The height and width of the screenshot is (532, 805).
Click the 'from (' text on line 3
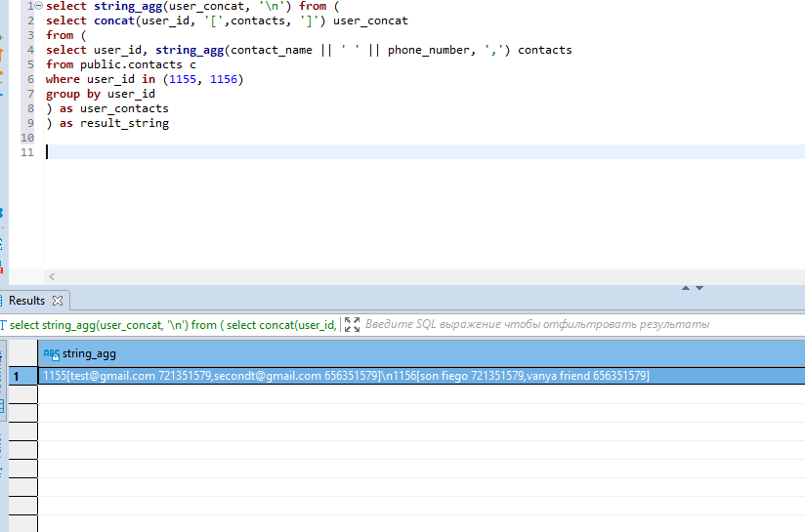pyautogui.click(x=65, y=35)
